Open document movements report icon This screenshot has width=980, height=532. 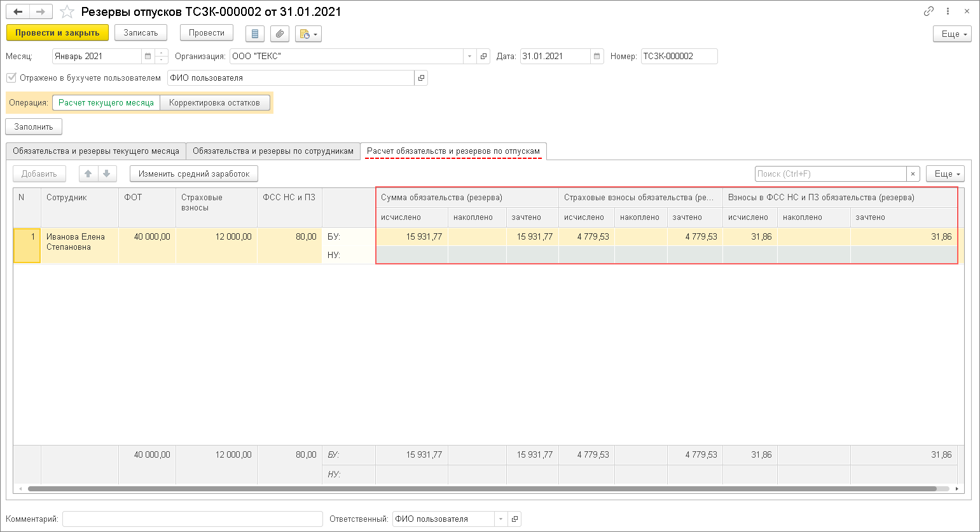(255, 34)
